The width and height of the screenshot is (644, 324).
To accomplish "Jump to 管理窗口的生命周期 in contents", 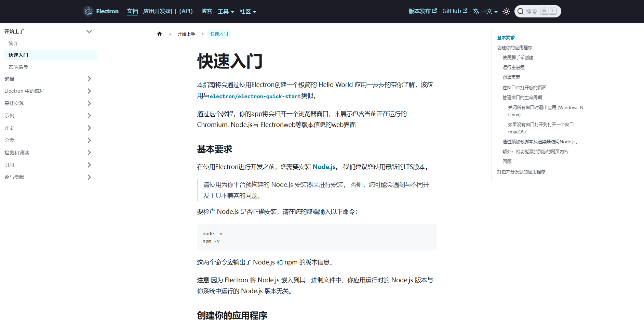I will [x=522, y=98].
